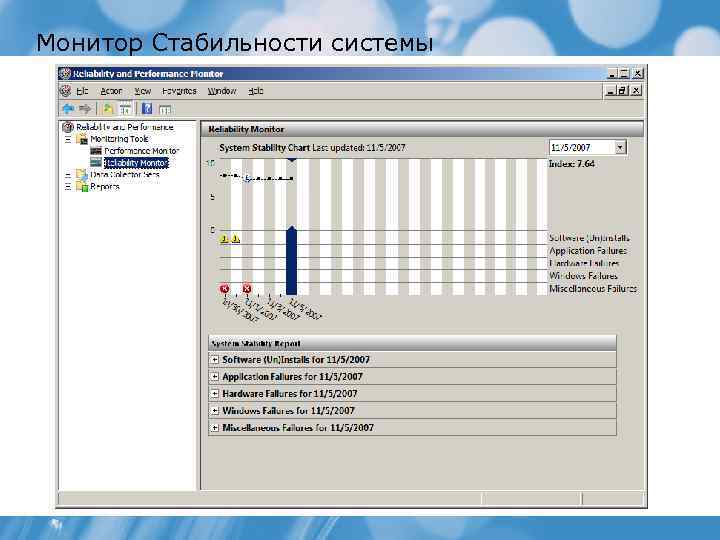This screenshot has width=720, height=540.
Task: Restore down the inner MDI child window
Action: coord(623,90)
